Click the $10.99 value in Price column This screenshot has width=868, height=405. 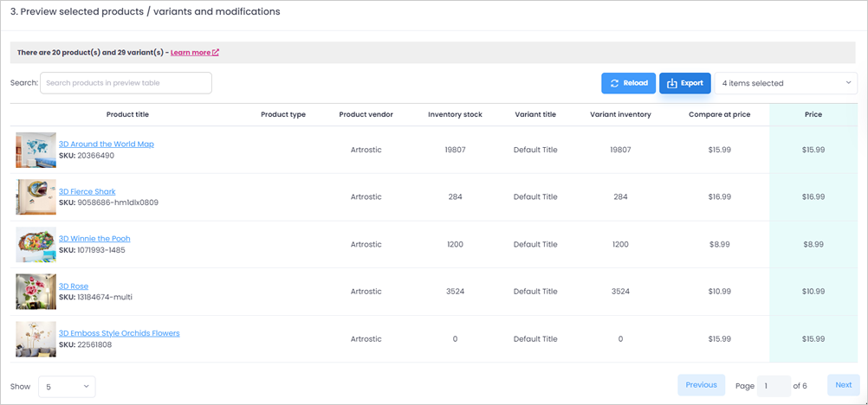coord(813,291)
